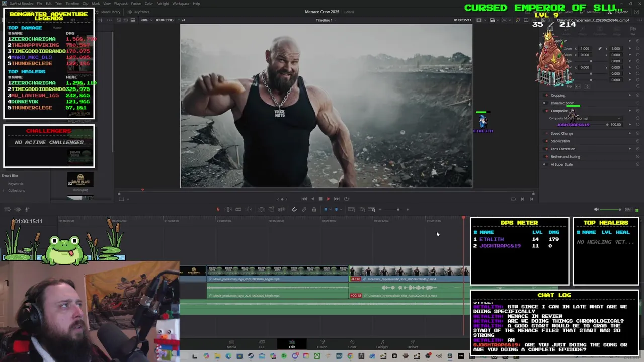Reset the Cropping section

pyautogui.click(x=637, y=95)
